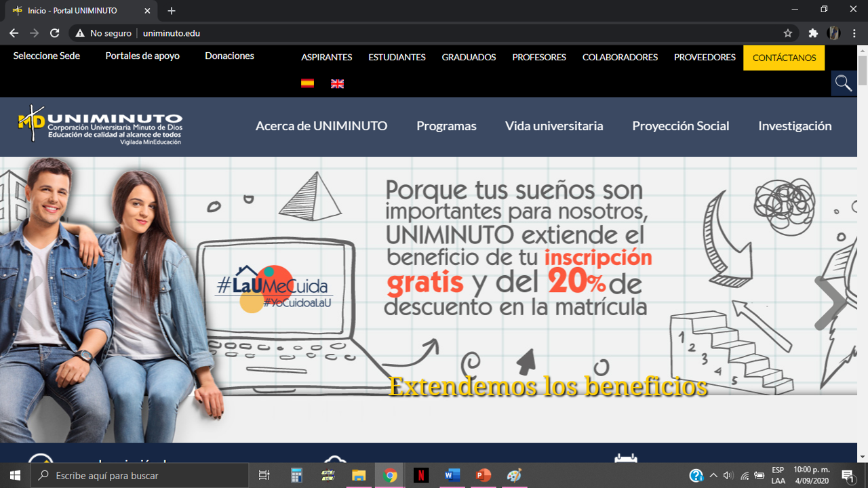Expand 'Acerca de UNIMINUTO' menu

tap(321, 126)
